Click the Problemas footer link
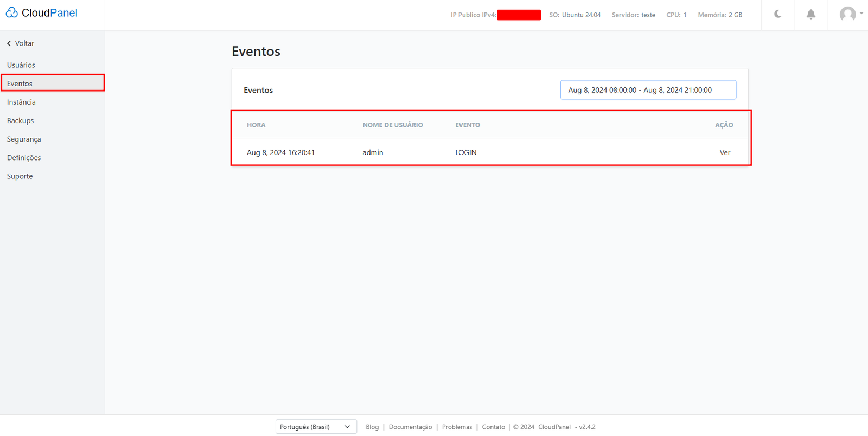Image resolution: width=868 pixels, height=436 pixels. 457,427
